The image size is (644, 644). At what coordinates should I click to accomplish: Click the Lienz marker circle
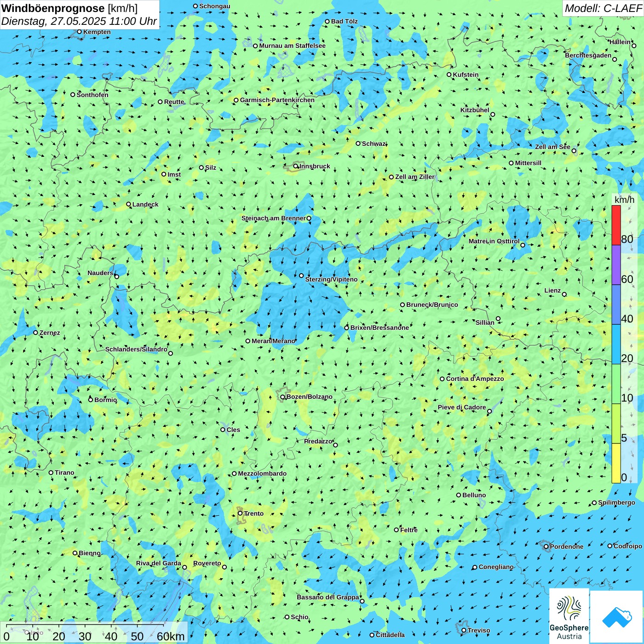point(564,294)
